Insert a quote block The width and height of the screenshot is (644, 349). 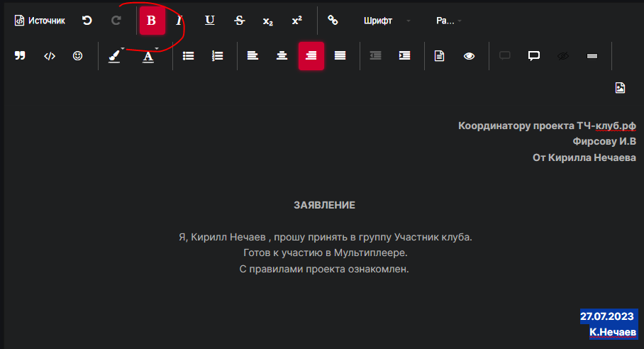coord(20,56)
